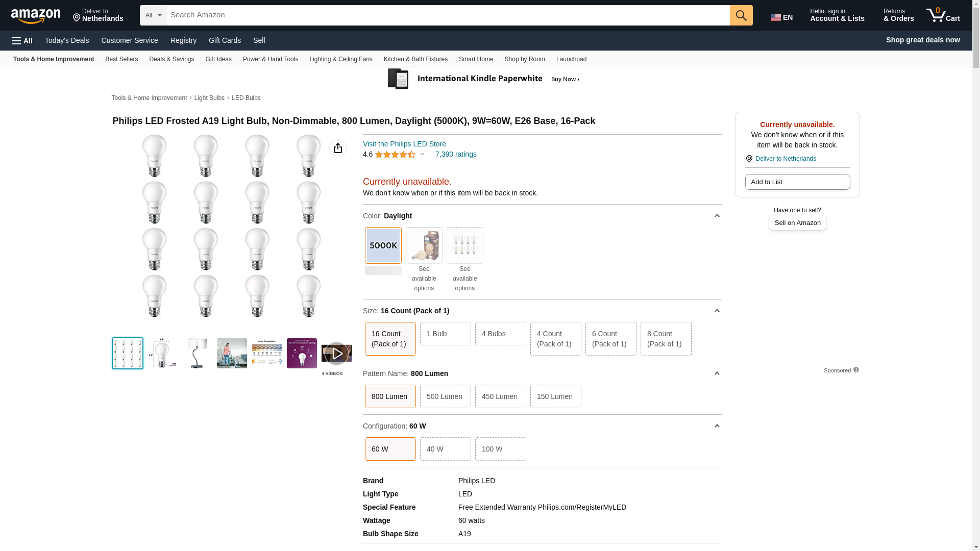Open the search category All dropdown
Screen dimensions: 980x551
[153, 15]
